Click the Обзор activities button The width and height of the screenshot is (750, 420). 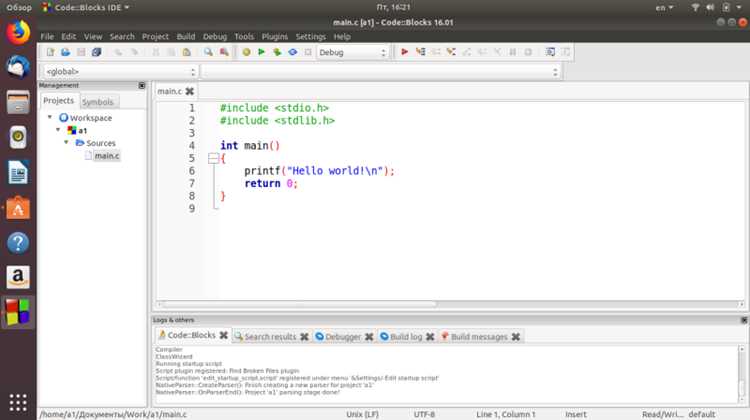[19, 8]
